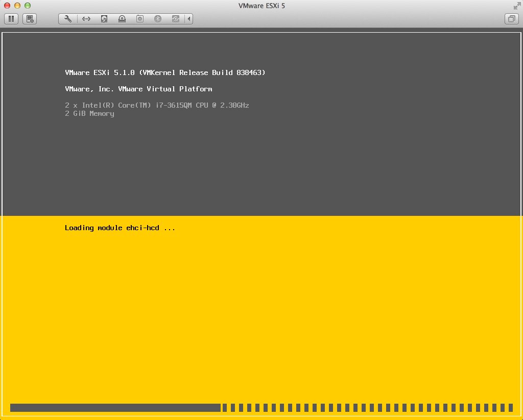This screenshot has height=420, width=523.
Task: Click the sharing sync icon
Action: (x=176, y=19)
